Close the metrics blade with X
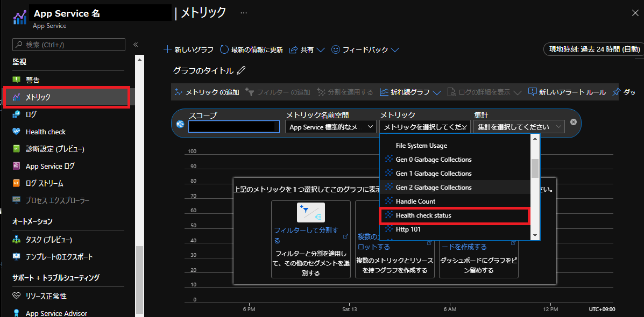 click(634, 13)
